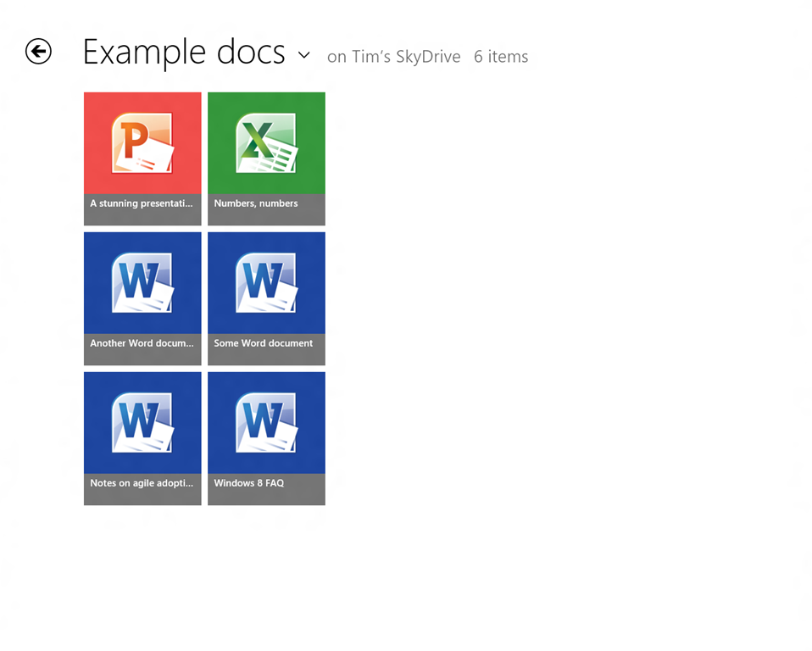
Task: Expand the Example docs folder dropdown chevron
Action: click(304, 55)
